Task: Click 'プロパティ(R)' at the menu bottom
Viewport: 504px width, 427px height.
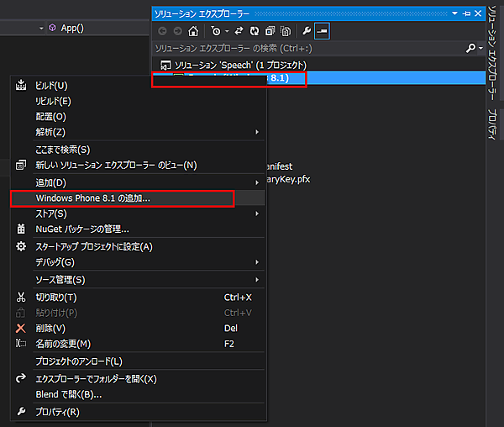Action: pyautogui.click(x=57, y=412)
